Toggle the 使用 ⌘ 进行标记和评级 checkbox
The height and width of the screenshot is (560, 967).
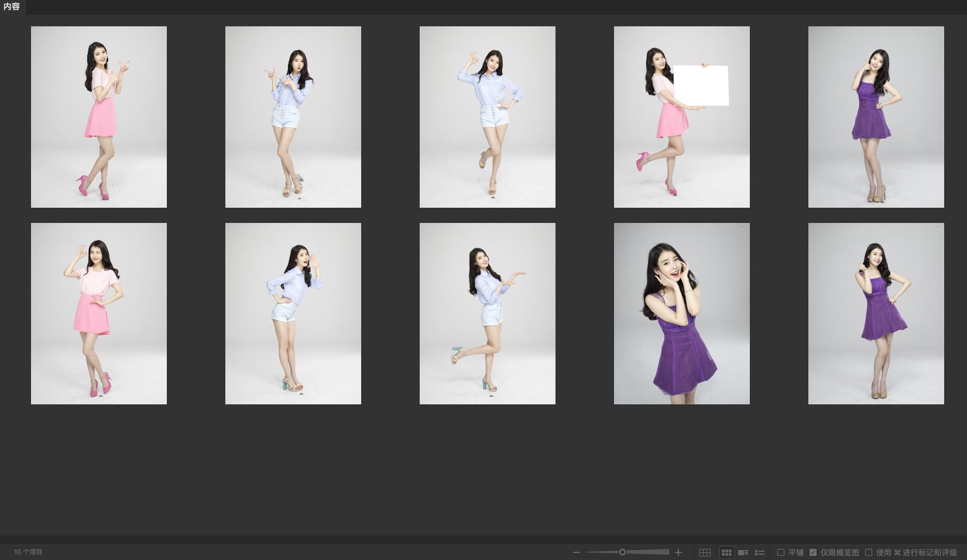pos(869,552)
